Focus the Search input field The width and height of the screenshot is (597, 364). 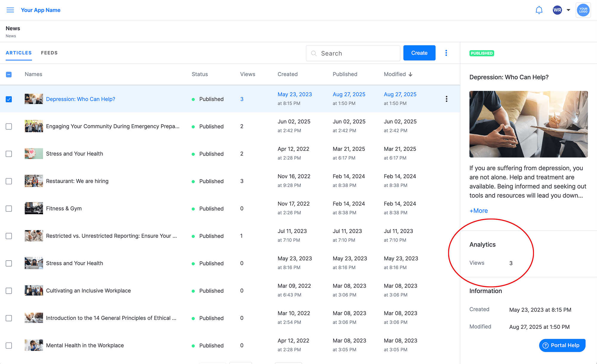(x=353, y=53)
